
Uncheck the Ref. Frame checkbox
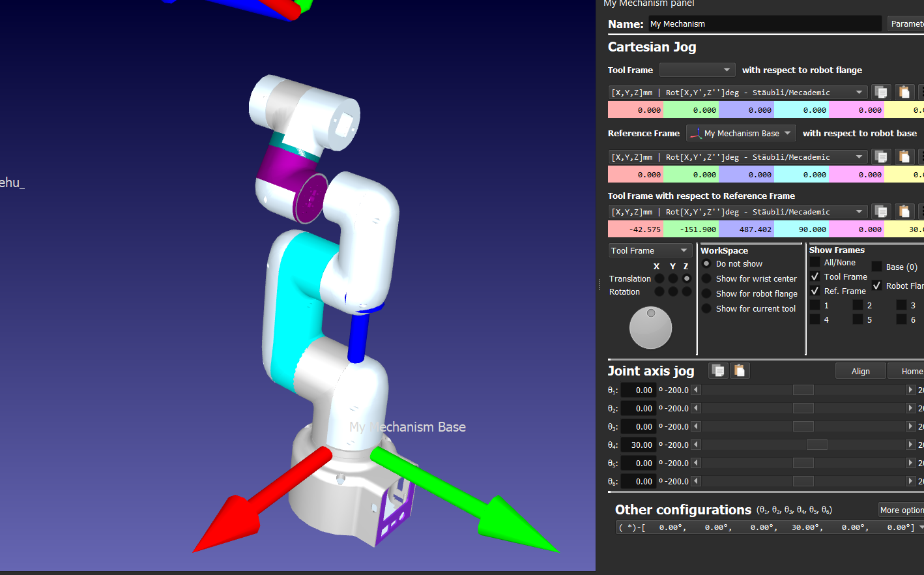(815, 291)
